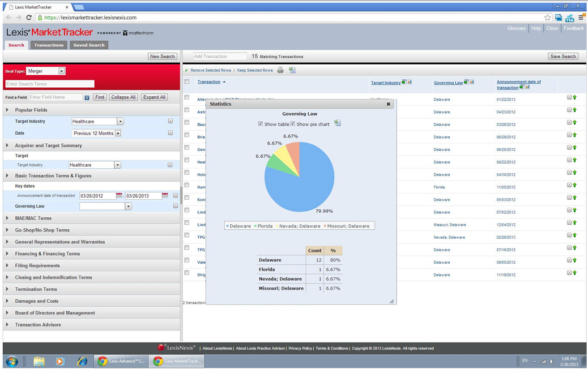This screenshot has width=588, height=369.
Task: Open the Saved Search tab
Action: coord(89,45)
